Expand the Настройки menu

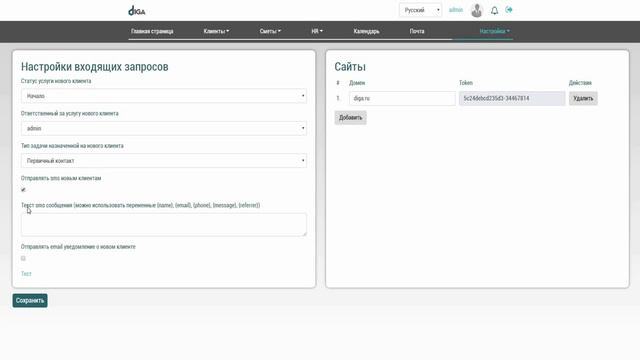[x=494, y=31]
